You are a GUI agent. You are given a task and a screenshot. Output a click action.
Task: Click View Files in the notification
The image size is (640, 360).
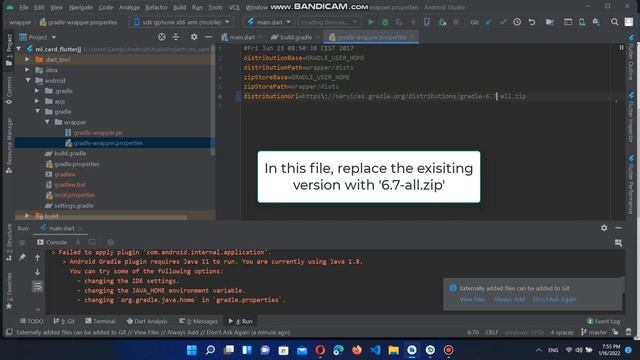pos(472,300)
